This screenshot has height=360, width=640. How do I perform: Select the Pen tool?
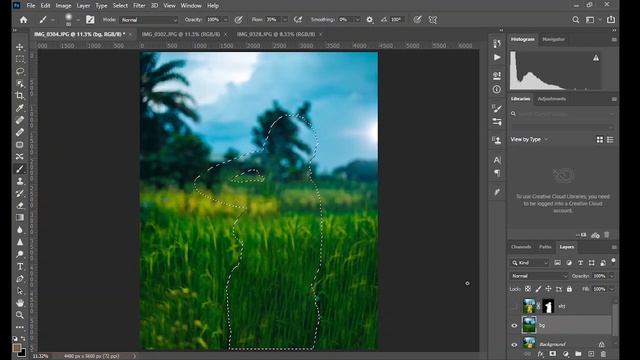click(x=20, y=279)
